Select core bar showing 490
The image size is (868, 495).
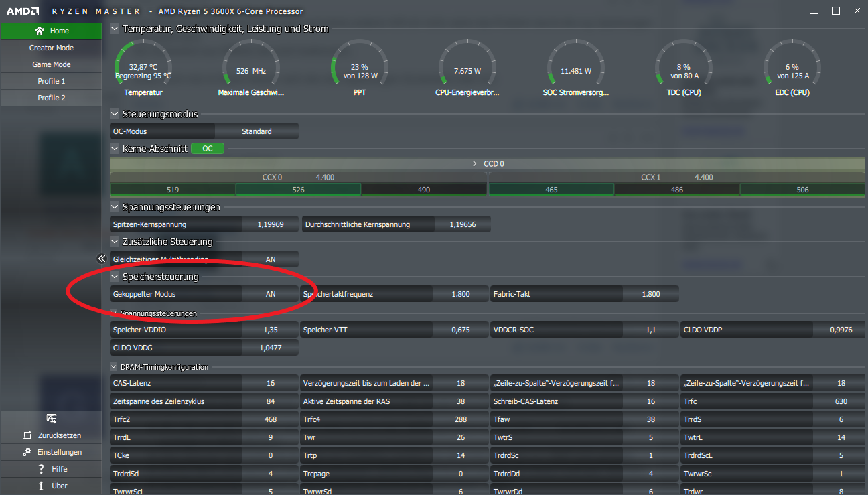coord(424,190)
